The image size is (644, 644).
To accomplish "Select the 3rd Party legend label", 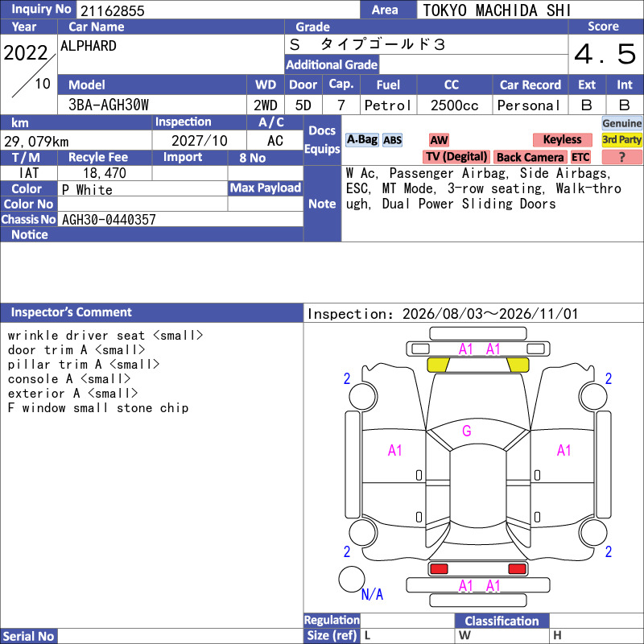I will click(621, 140).
